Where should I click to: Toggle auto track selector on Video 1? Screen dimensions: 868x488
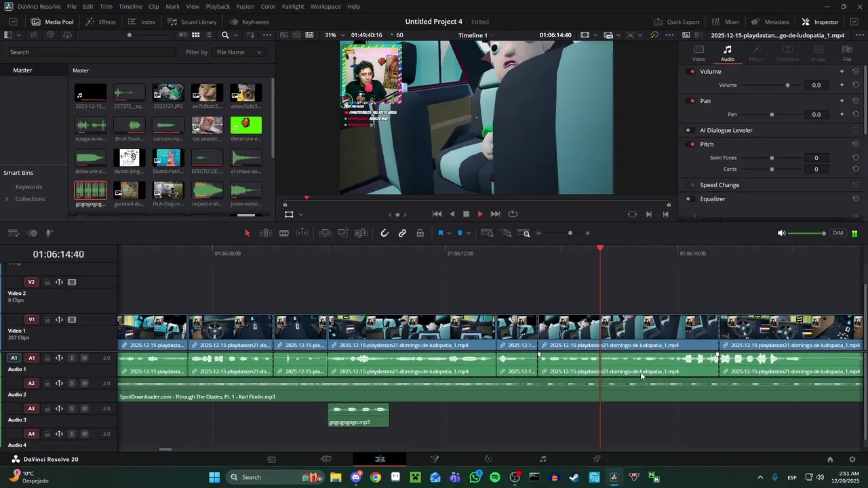(59, 320)
